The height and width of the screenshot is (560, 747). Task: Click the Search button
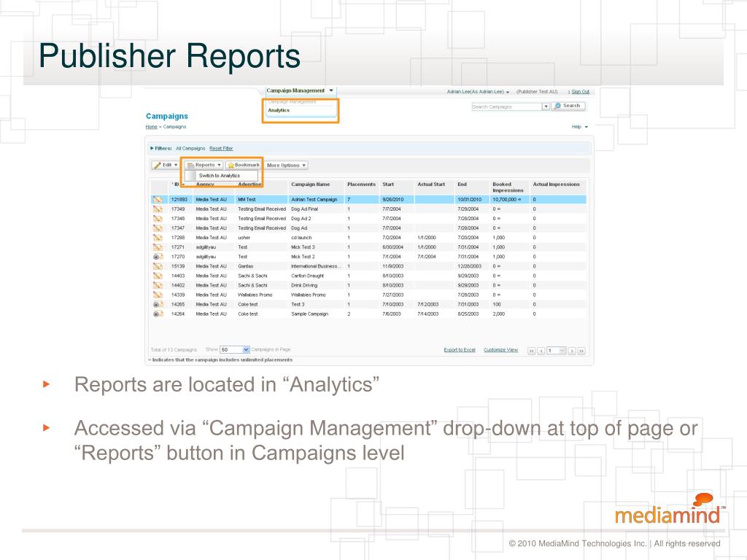point(568,106)
